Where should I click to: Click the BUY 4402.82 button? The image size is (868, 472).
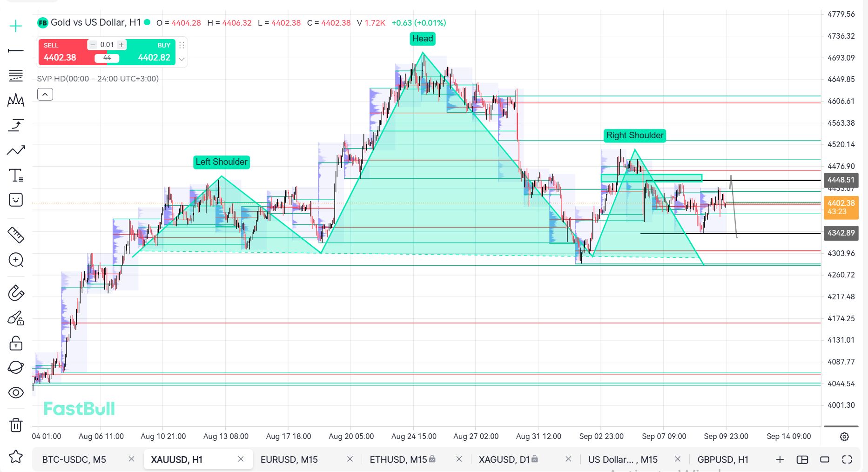(x=151, y=52)
